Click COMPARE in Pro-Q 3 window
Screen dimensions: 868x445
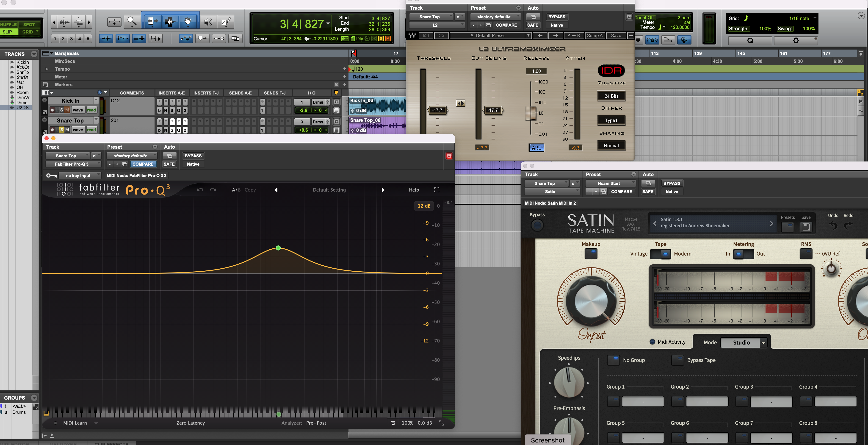(x=143, y=164)
